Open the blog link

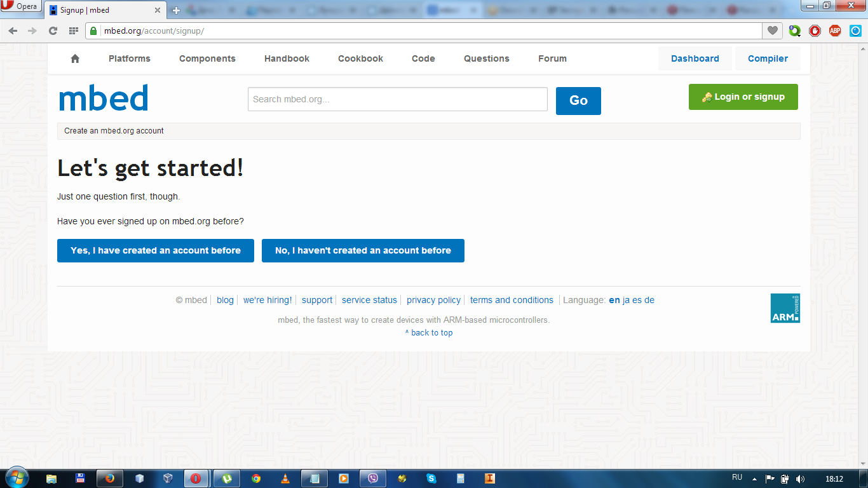click(225, 300)
